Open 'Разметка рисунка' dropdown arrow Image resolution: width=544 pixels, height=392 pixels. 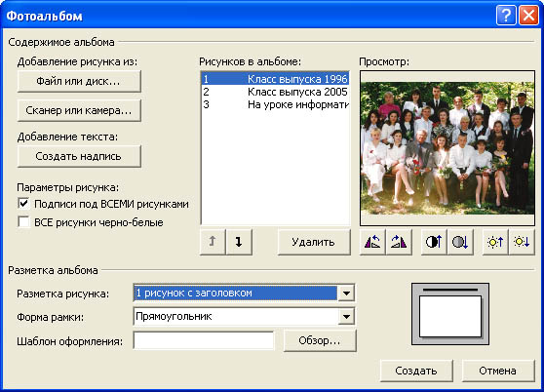(x=346, y=294)
